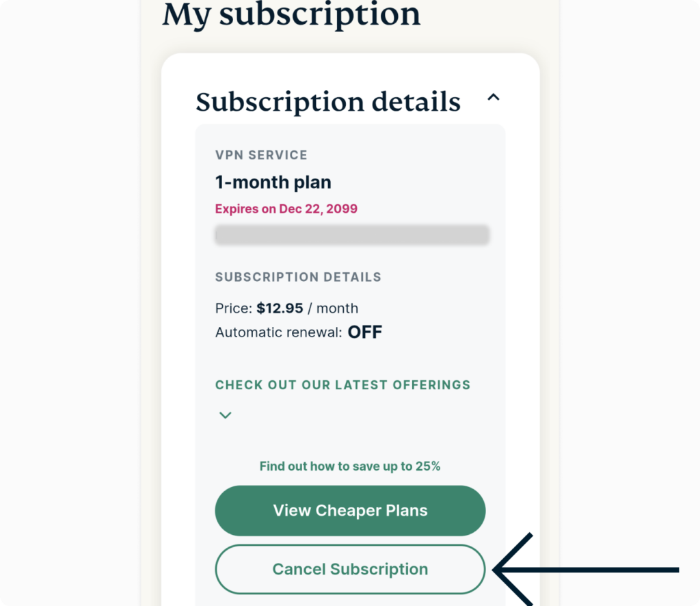This screenshot has width=700, height=606.
Task: Click the Subscription details card title
Action: tap(327, 102)
